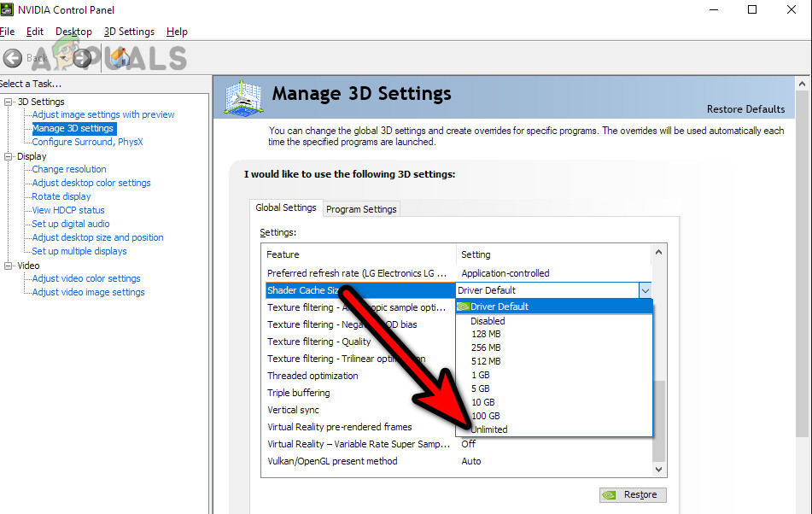Click the Restore button's green icon
812x514 pixels.
[610, 494]
